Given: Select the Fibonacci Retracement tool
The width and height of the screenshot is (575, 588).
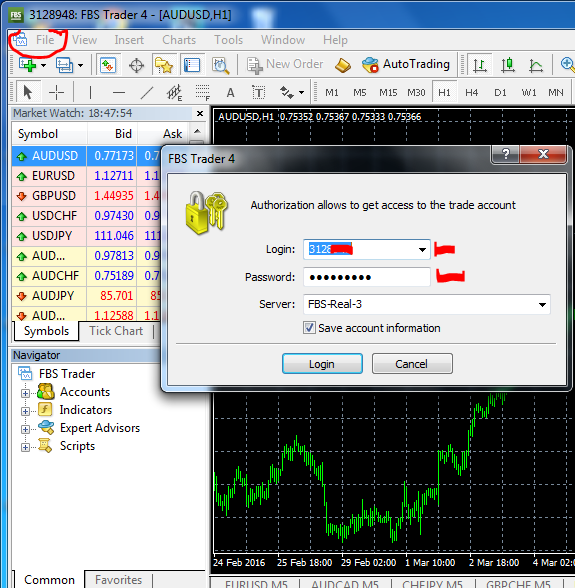Looking at the screenshot, I should coord(203,92).
